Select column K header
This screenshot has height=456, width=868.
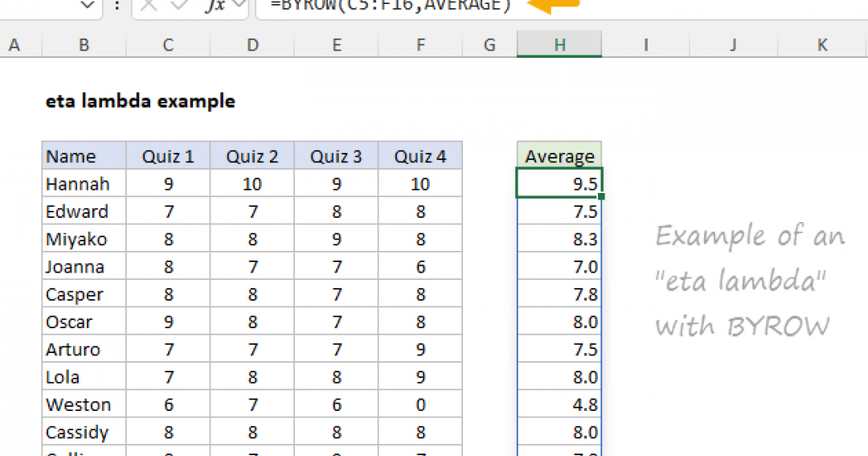coord(822,44)
